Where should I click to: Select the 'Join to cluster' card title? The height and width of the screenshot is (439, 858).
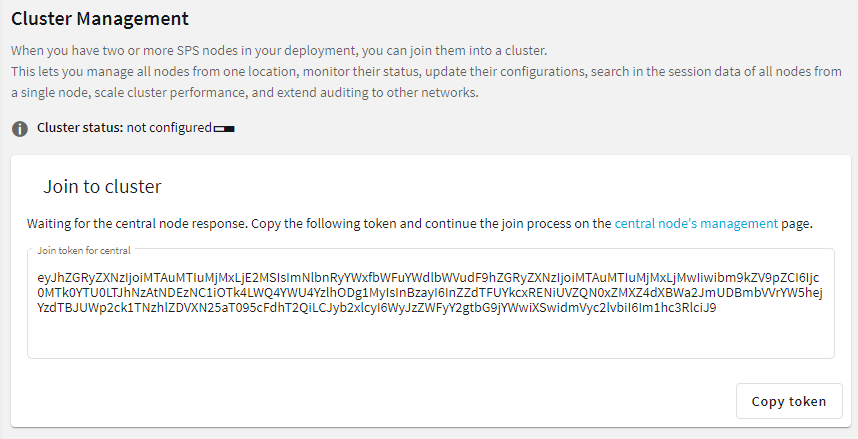[102, 186]
